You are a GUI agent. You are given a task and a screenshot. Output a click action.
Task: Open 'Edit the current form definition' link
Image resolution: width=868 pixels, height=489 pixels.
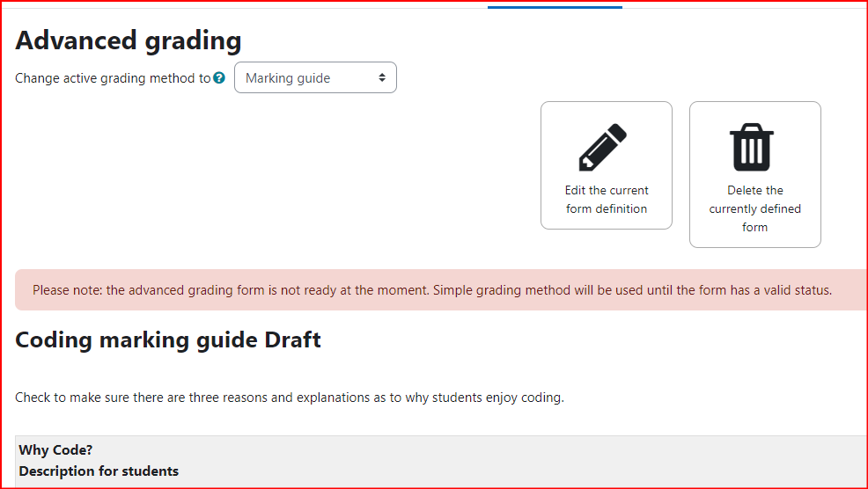click(x=607, y=164)
